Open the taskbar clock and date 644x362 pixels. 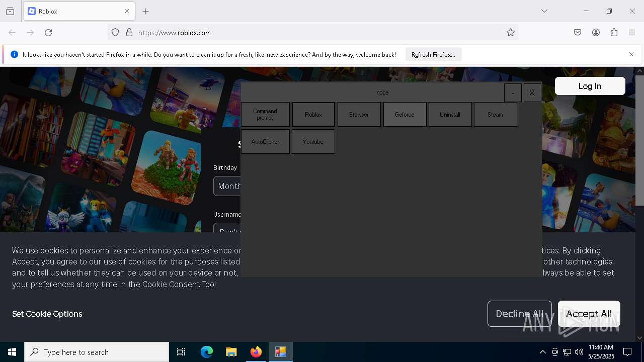point(601,352)
